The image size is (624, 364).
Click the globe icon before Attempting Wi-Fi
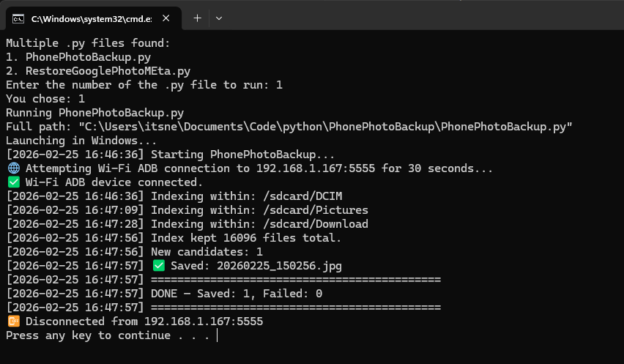coord(12,168)
